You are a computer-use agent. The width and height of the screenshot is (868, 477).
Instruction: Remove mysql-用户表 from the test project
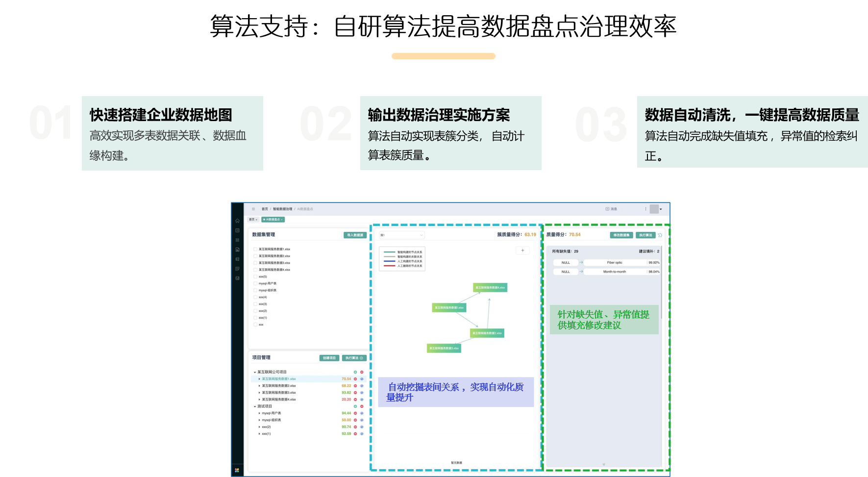355,413
